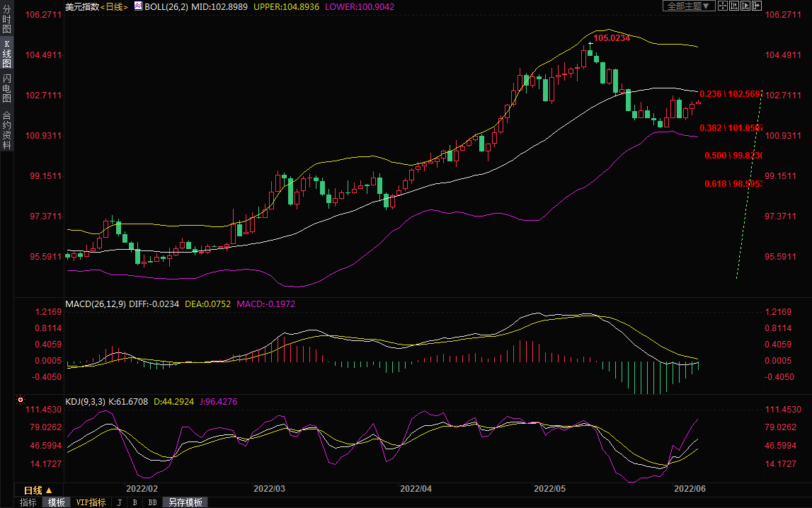
Task: Select the 指标 bottom tab
Action: [x=28, y=502]
